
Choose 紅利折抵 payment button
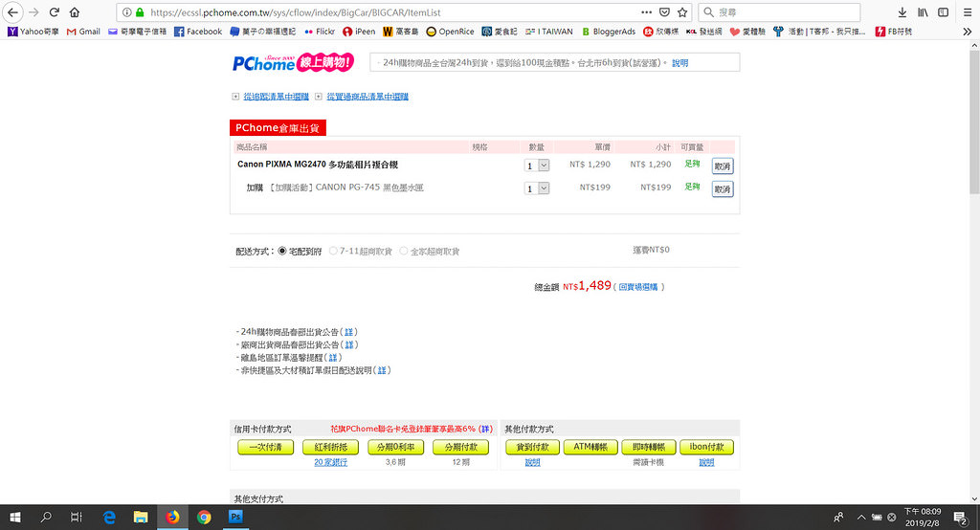coord(330,447)
